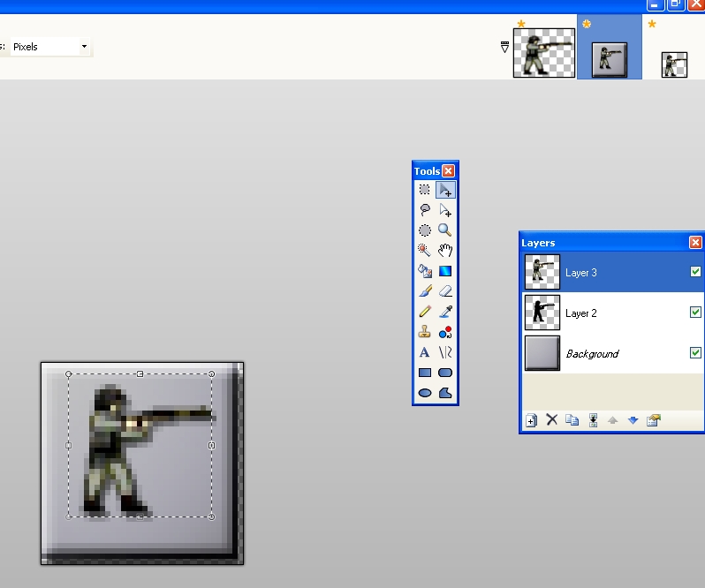
Task: Activate the Color Picker eyedropper tool
Action: tap(445, 312)
